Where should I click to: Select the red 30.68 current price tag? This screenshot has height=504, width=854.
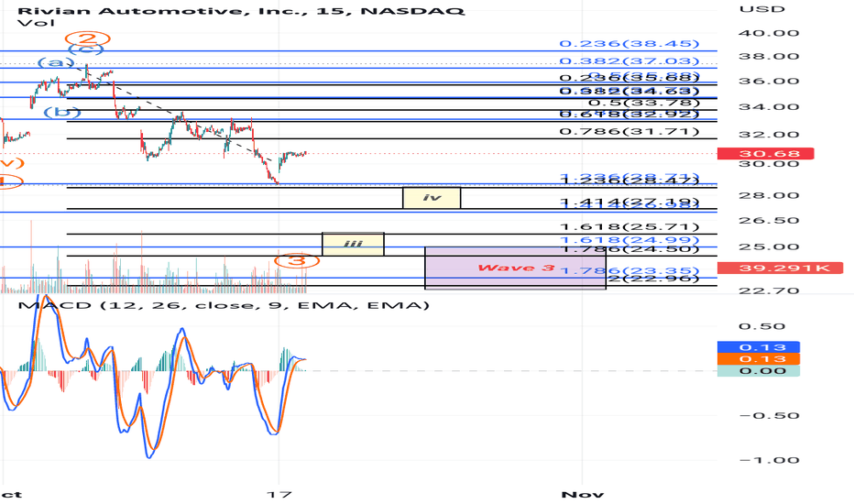(766, 154)
